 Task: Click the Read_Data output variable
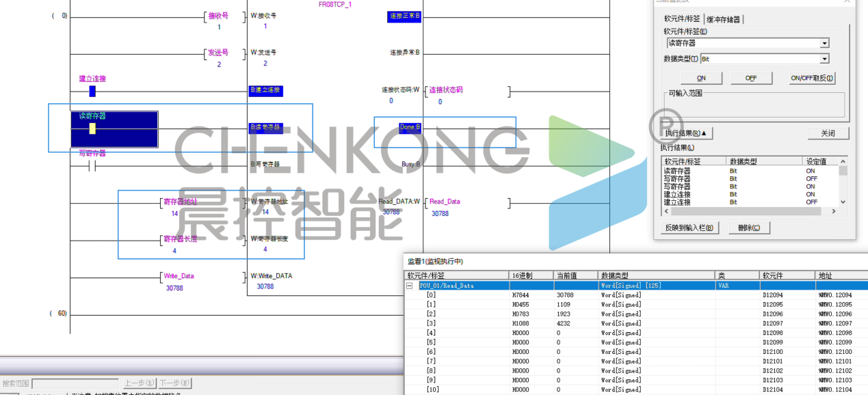click(x=444, y=202)
